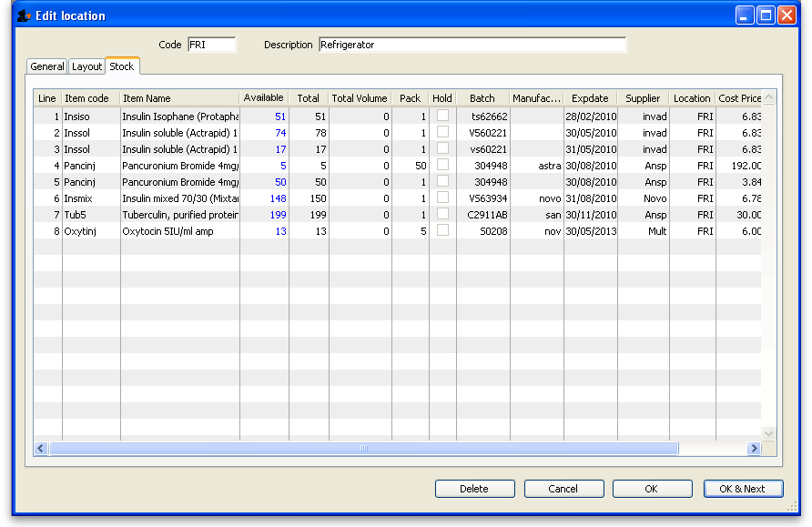
Task: Minimize the Edit location window
Action: (746, 15)
